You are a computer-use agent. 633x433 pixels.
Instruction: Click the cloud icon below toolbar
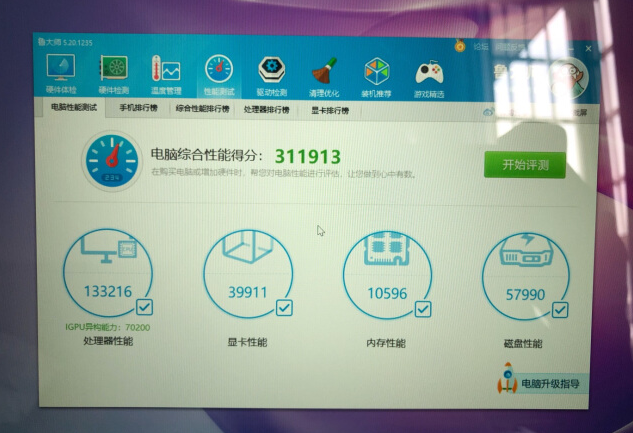coord(488,112)
